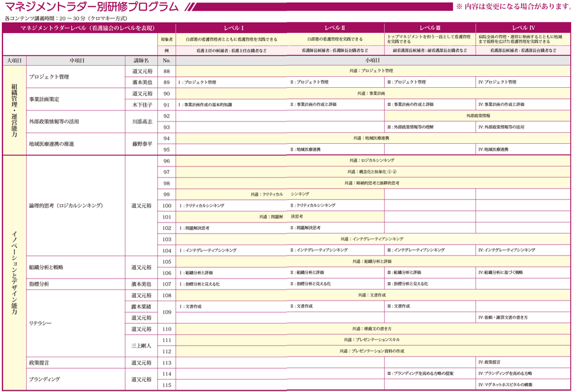Open 共通：推薦文の書き方 row
Image resolution: width=573 pixels, height=392 pixels.
tap(372, 329)
